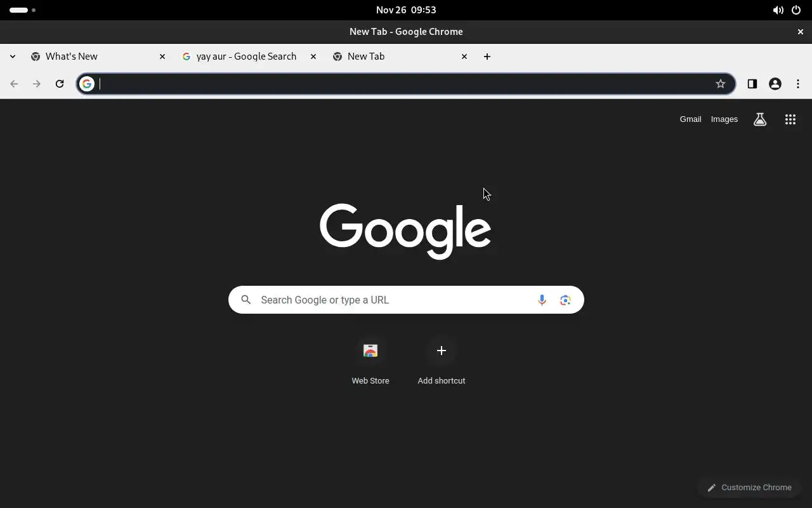Open the GNOME Activities overview
812x508 pixels.
click(22, 10)
